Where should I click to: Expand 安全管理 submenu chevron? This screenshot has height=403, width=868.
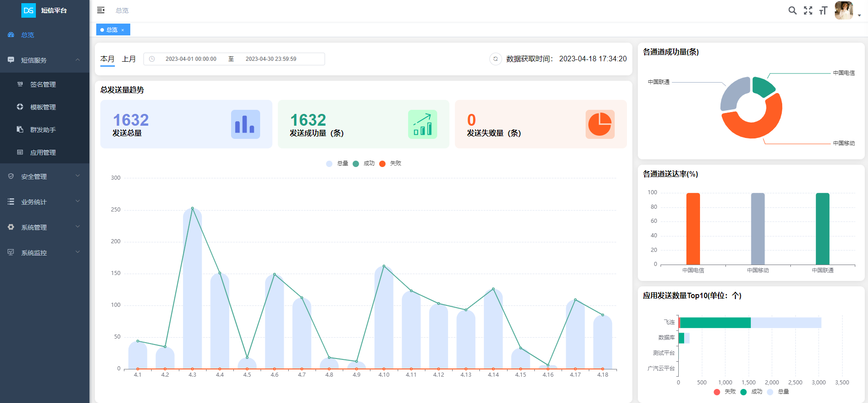[x=78, y=176]
